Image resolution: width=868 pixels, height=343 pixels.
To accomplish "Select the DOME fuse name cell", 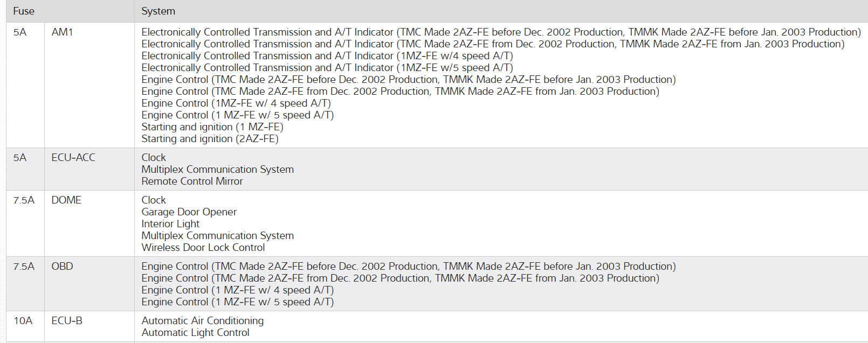I will (x=66, y=200).
